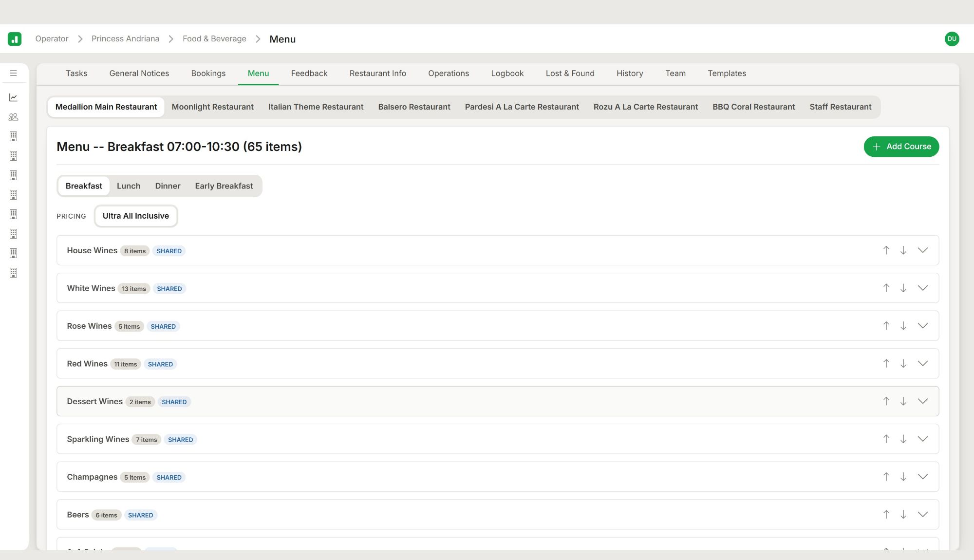Select Ultra All Inclusive pricing
974x560 pixels.
pyautogui.click(x=136, y=216)
